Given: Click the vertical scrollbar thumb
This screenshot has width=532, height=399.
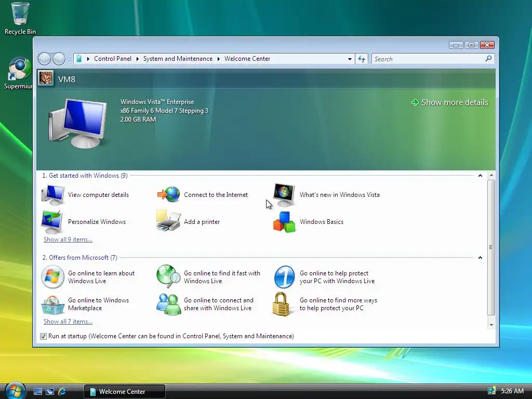Looking at the screenshot, I should pyautogui.click(x=491, y=247).
